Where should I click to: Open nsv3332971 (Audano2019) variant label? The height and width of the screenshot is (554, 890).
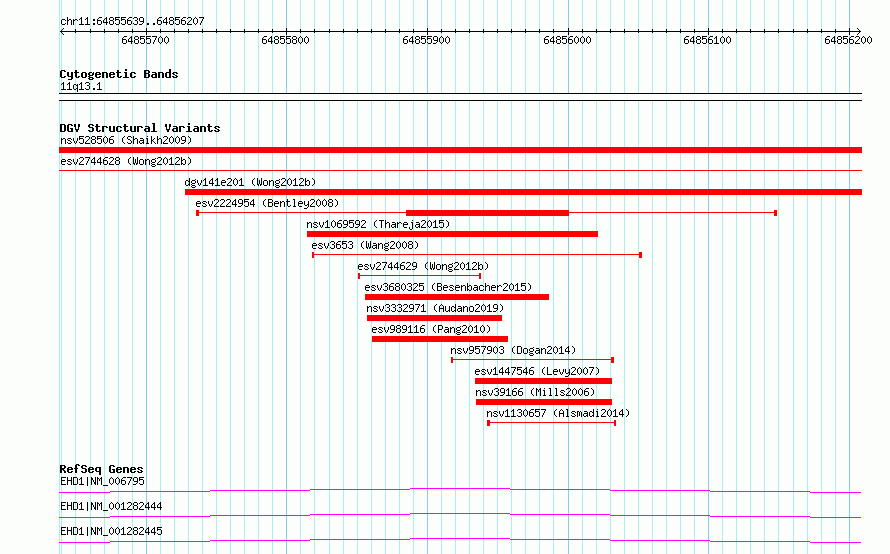click(435, 308)
